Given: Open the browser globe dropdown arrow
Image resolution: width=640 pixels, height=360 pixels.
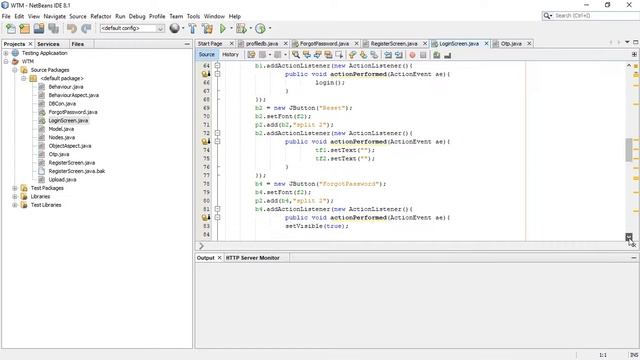Looking at the screenshot, I should point(183,28).
